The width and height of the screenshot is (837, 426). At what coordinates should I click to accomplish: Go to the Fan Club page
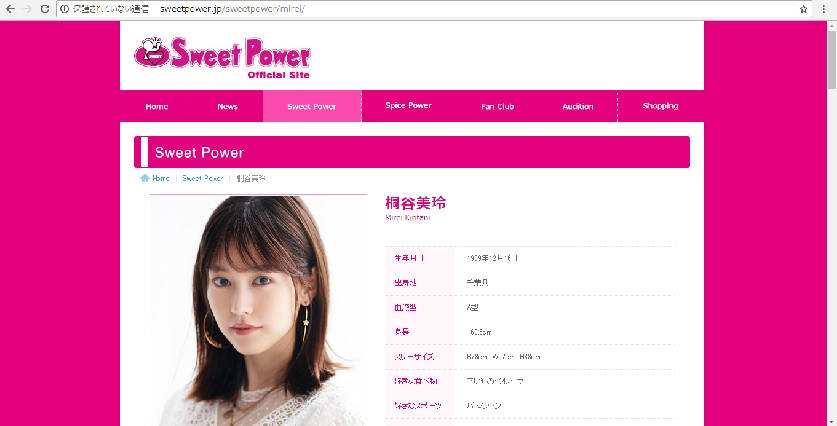tap(498, 106)
